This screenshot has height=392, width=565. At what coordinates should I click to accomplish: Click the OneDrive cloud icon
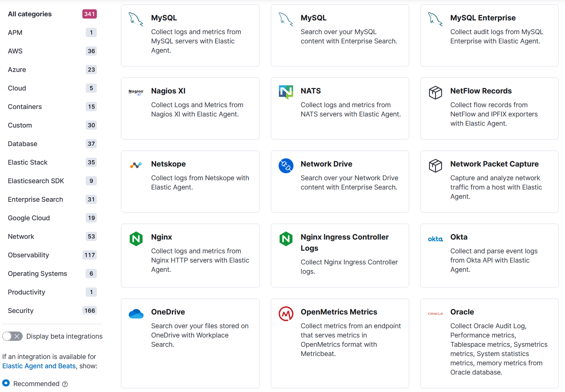136,314
